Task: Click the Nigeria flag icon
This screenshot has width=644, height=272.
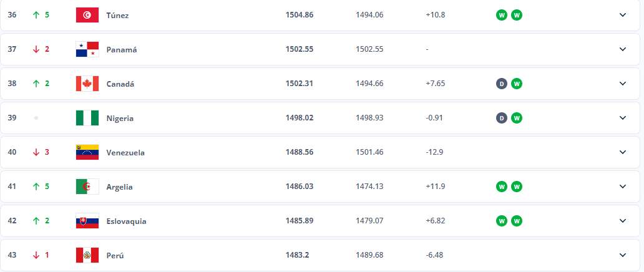Action: pos(87,118)
